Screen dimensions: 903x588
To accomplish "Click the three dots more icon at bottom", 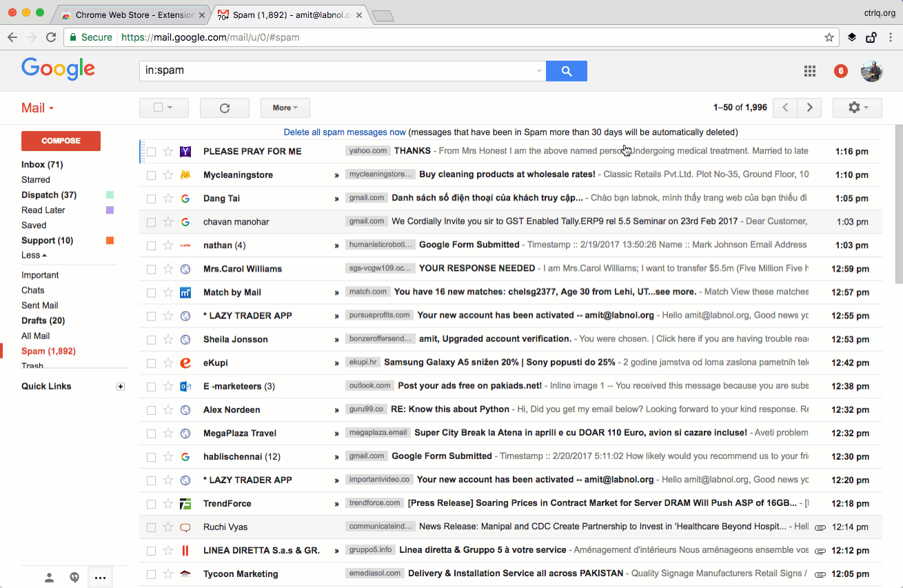I will pos(100,578).
